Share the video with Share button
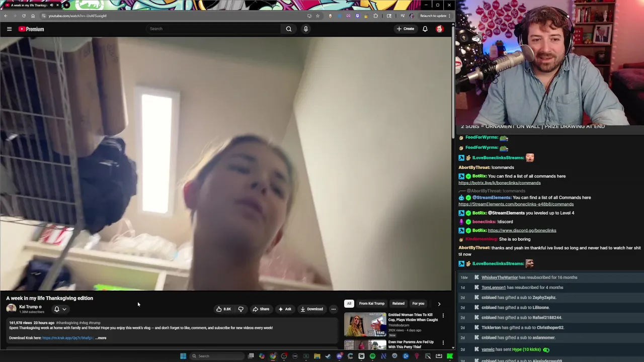Viewport: 644px width, 362px height. click(261, 309)
